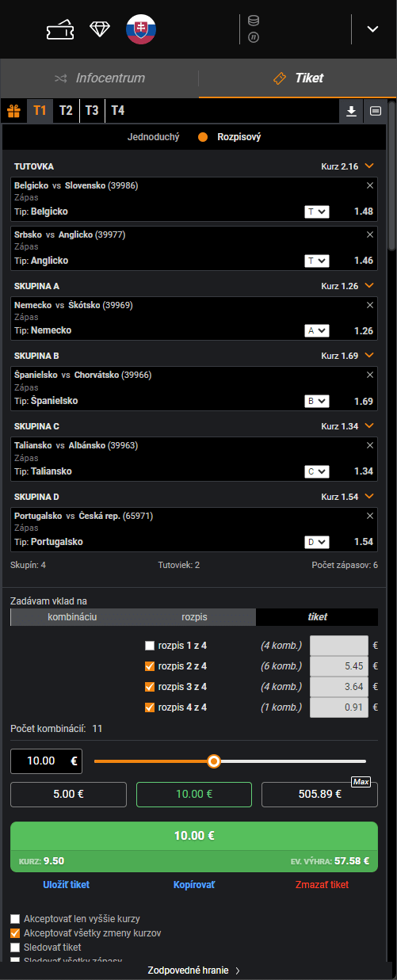Click the download ticket icon

(x=351, y=111)
